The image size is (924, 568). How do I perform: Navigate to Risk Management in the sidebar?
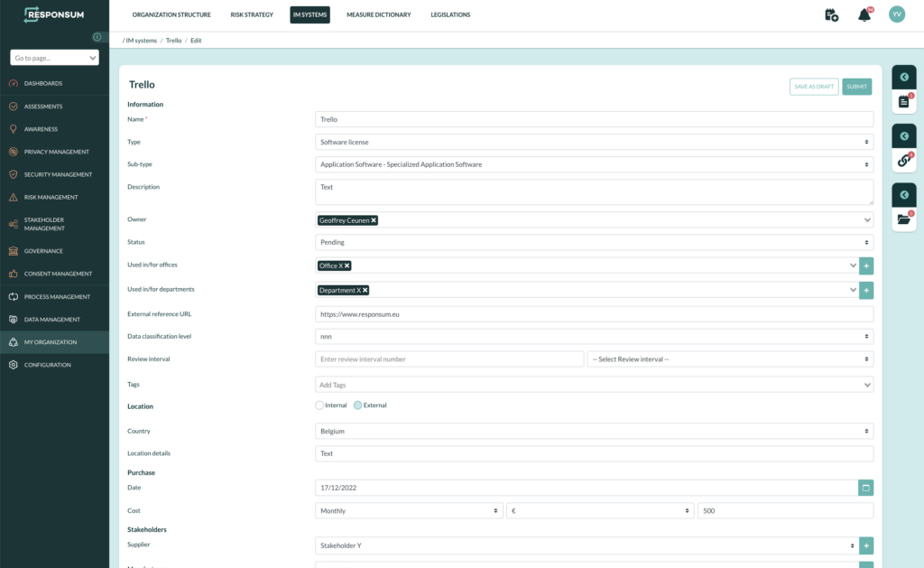pyautogui.click(x=54, y=197)
